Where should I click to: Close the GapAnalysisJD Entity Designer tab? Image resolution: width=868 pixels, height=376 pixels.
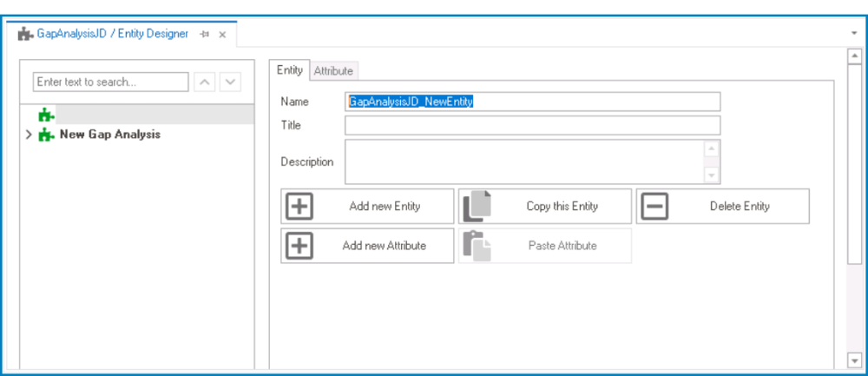click(222, 35)
